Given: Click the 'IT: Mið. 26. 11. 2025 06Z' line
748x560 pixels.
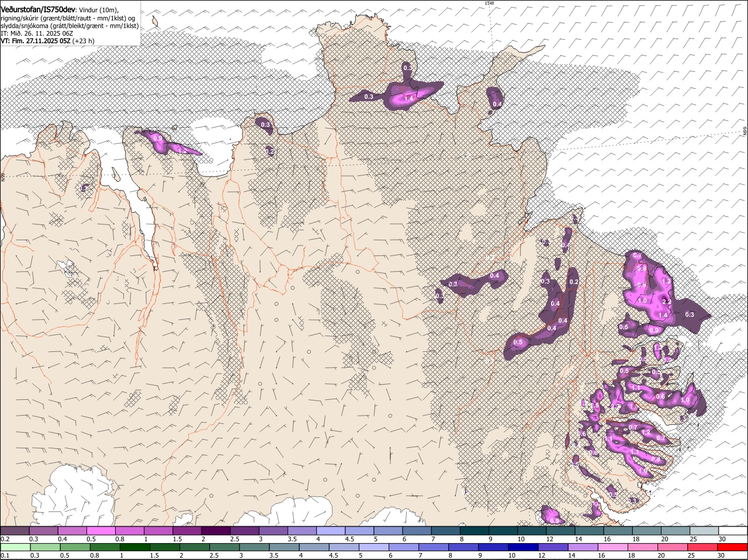Looking at the screenshot, I should pos(36,33).
